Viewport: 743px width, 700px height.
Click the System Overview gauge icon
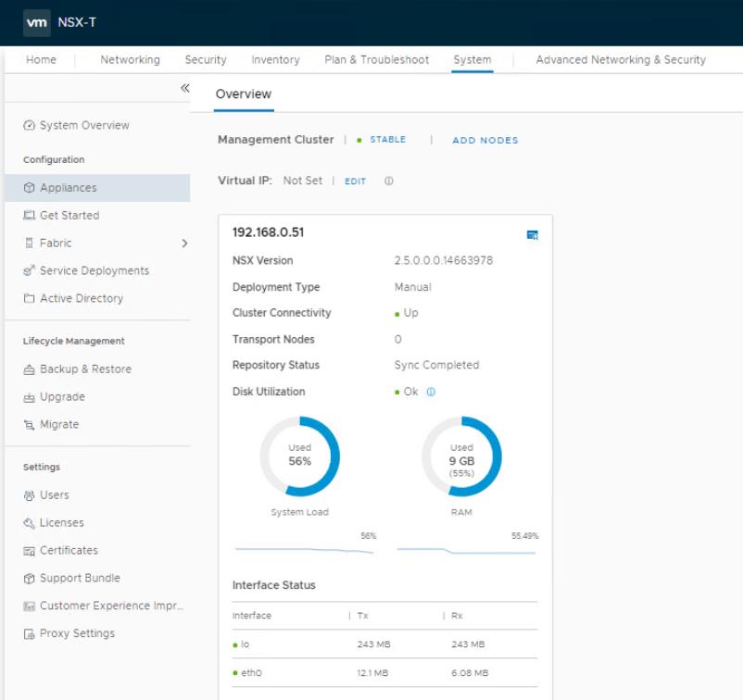29,125
